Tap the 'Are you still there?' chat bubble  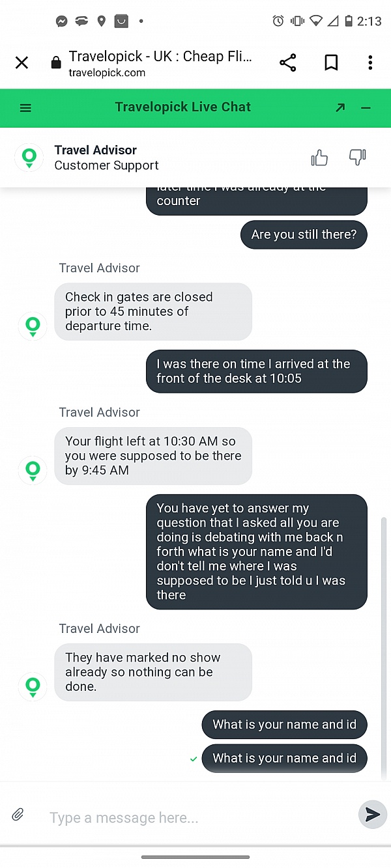tap(304, 235)
